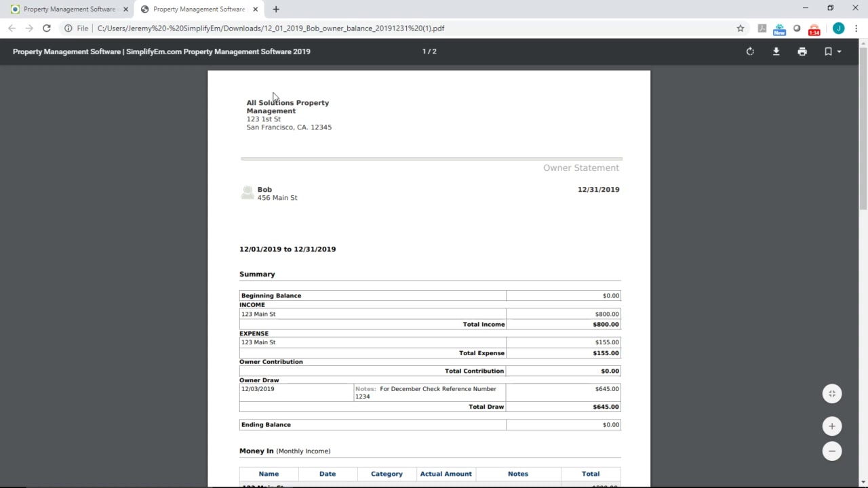868x488 pixels.
Task: Go forward to the next page
Action: (x=29, y=28)
